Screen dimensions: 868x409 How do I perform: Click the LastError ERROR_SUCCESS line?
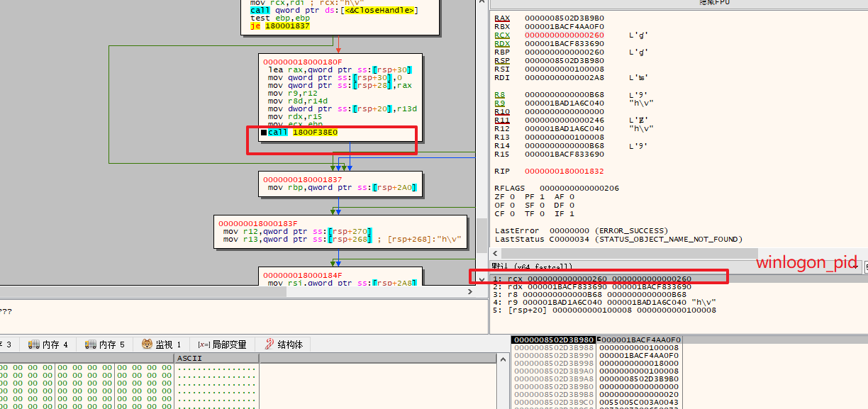[x=582, y=230]
